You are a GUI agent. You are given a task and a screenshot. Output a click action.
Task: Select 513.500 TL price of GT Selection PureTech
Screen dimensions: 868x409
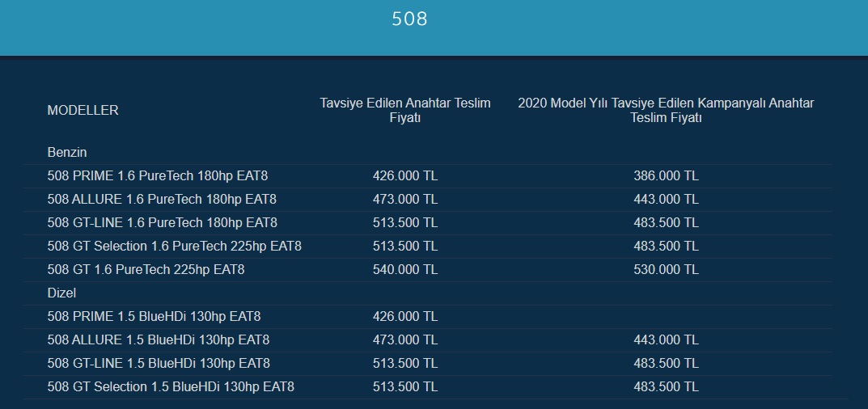(405, 246)
